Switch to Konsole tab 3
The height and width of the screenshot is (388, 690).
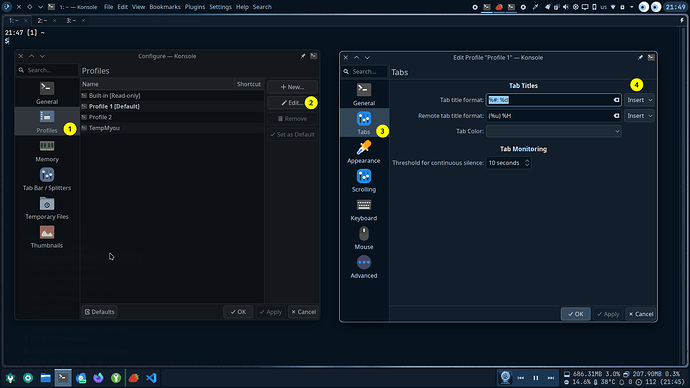(74, 21)
